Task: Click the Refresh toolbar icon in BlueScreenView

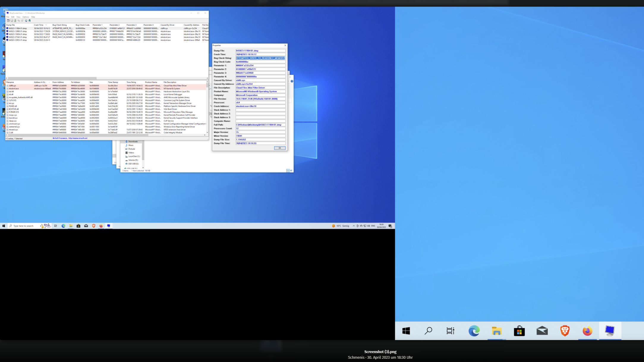Action: (x=15, y=21)
